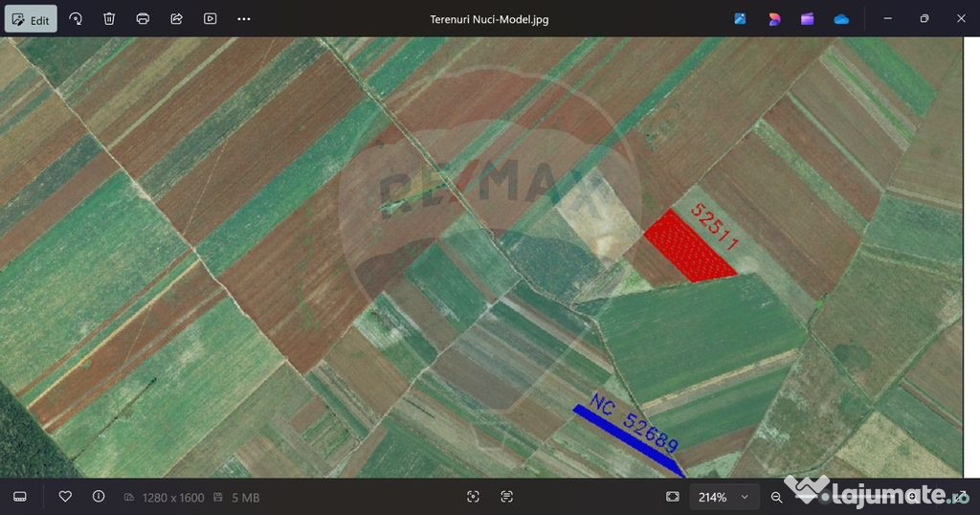Open the three-dot See more menu
Viewport: 980px width, 515px height.
click(244, 19)
